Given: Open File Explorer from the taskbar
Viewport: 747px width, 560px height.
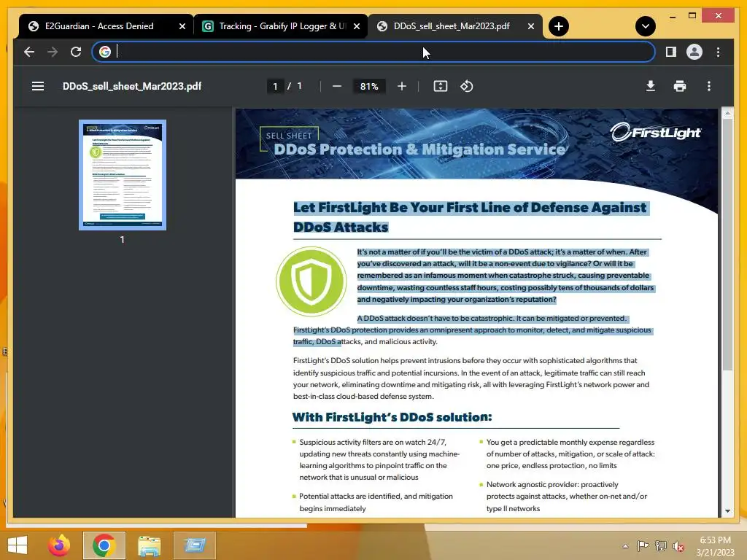Looking at the screenshot, I should coord(149,545).
